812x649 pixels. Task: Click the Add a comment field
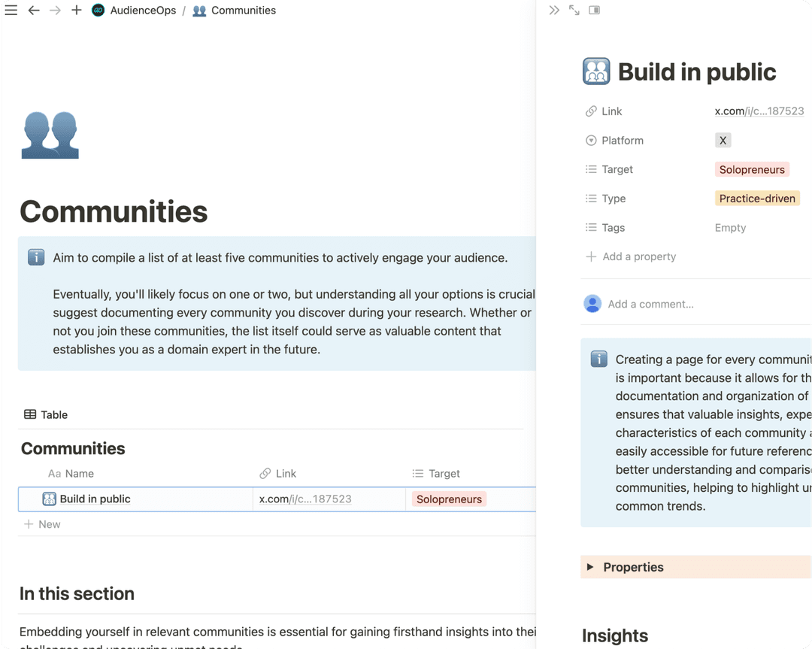point(651,304)
